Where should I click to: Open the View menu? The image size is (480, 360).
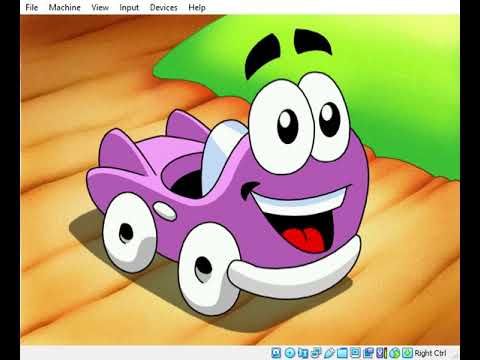point(100,7)
